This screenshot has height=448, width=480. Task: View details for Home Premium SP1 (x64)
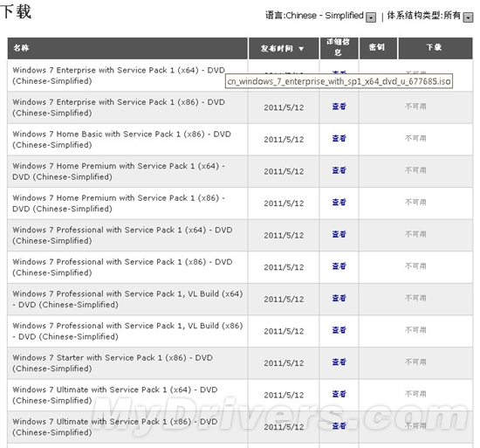click(x=339, y=170)
